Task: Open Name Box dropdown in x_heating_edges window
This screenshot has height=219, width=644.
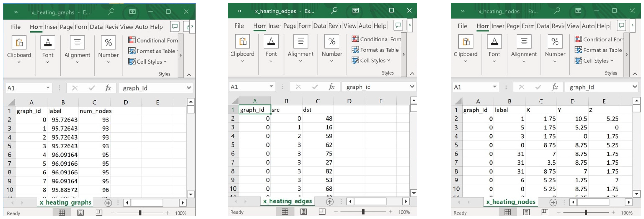Action: tap(271, 87)
